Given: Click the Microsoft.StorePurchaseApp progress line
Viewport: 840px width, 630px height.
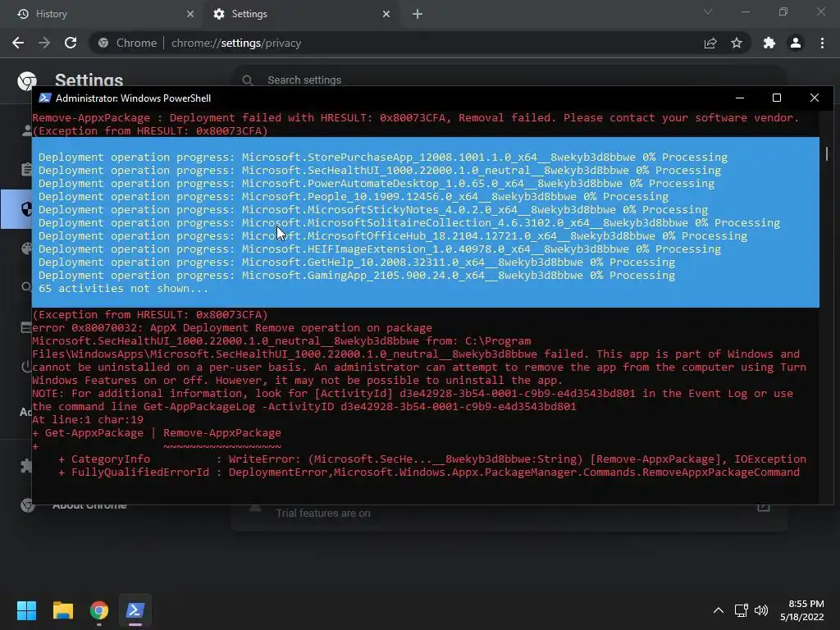Looking at the screenshot, I should point(383,157).
